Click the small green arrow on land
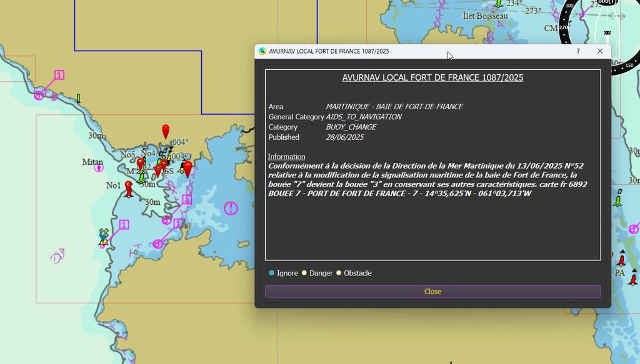Image resolution: width=640 pixels, height=364 pixels. point(78,98)
